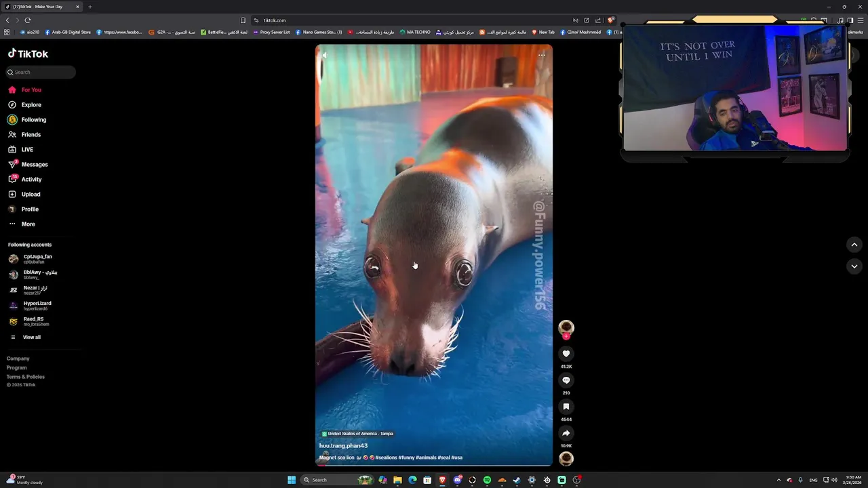
Task: Expand the More menu
Action: (22, 224)
